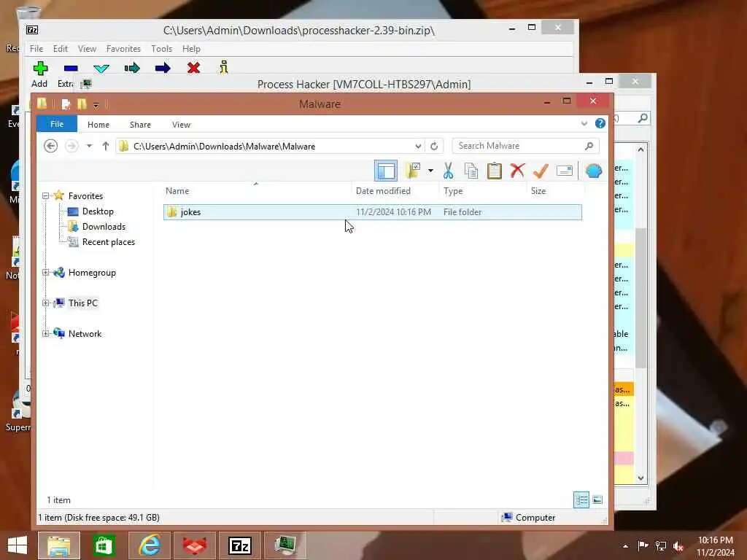Click the Test checkmark arrow icon in 7-Zip
Viewport: 747px width, 560px height.
tap(101, 69)
